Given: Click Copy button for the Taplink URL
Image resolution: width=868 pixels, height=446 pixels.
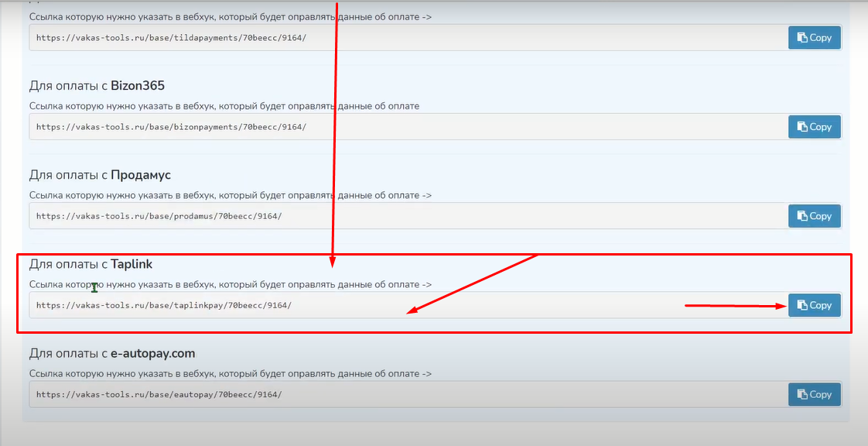Looking at the screenshot, I should (x=814, y=305).
